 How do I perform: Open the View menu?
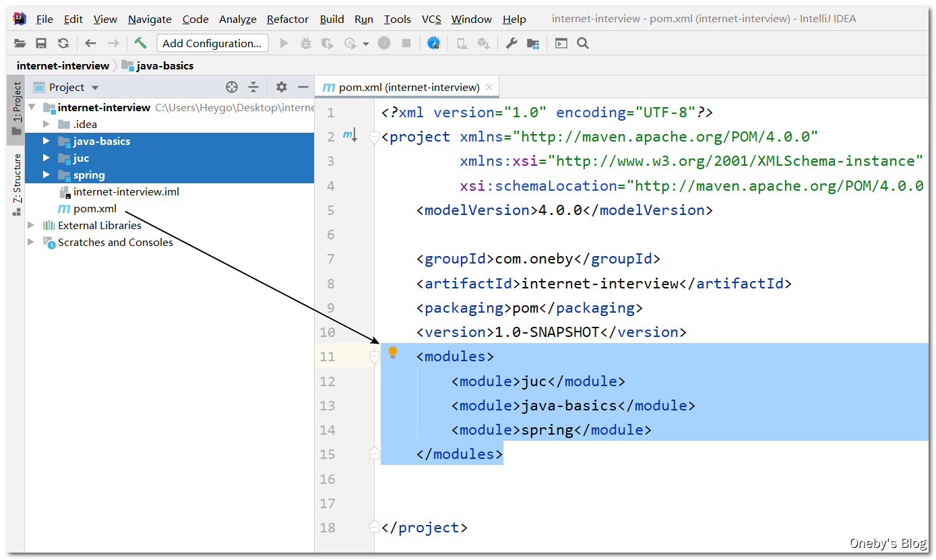[105, 19]
